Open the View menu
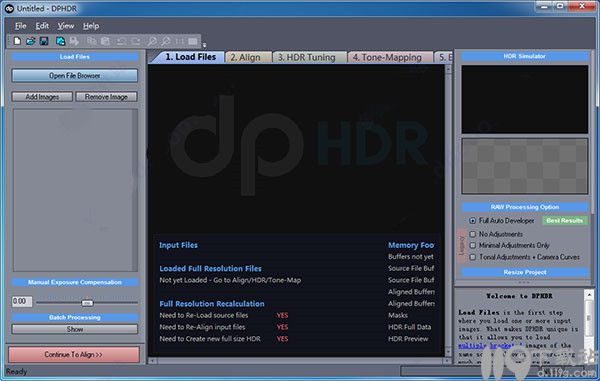This screenshot has width=600, height=381. [x=66, y=26]
